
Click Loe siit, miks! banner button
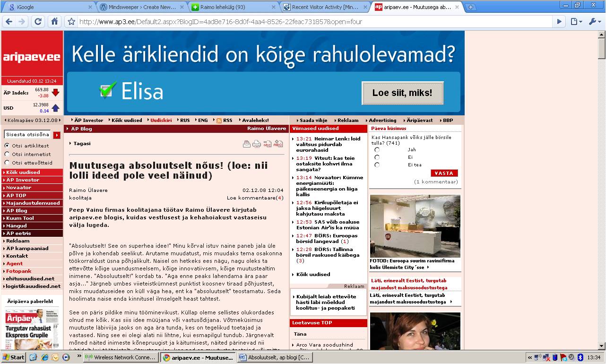pos(403,93)
